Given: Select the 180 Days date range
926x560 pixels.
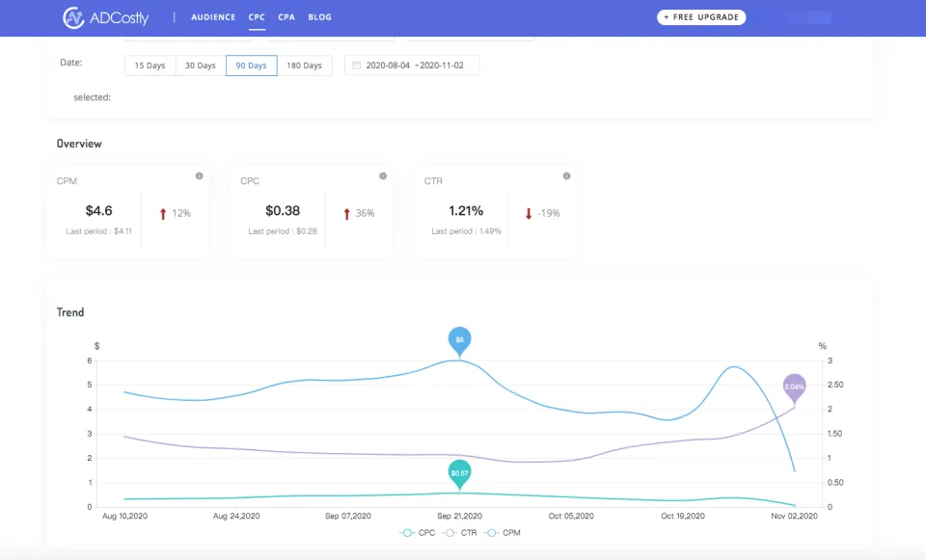Looking at the screenshot, I should coord(305,66).
